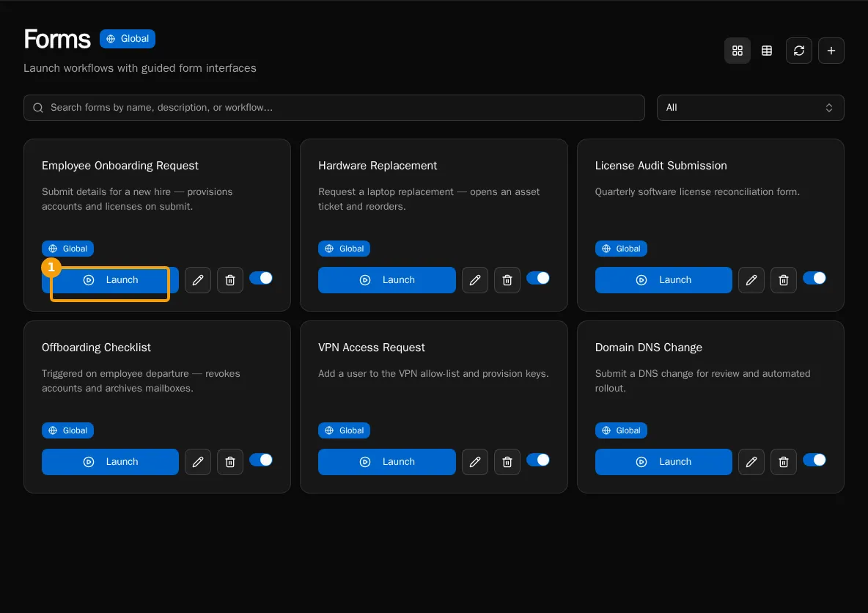Click Global badge on Offboarding Checklist card
The height and width of the screenshot is (613, 868).
(67, 430)
